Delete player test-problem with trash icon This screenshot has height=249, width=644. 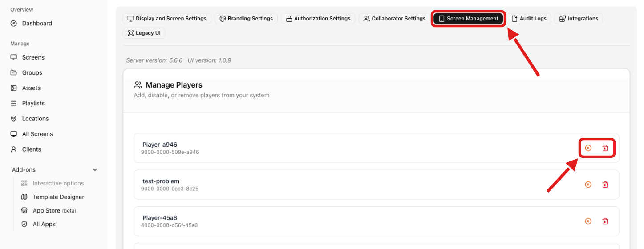tap(605, 185)
